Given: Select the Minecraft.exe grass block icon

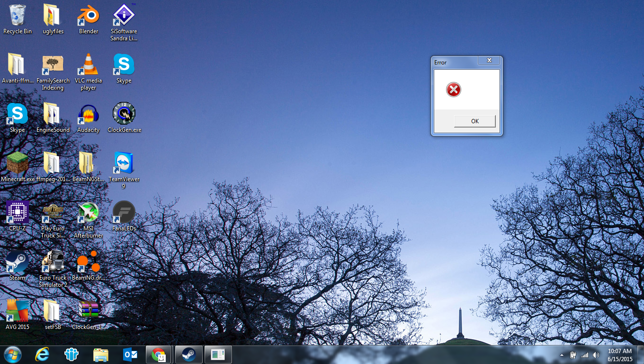Looking at the screenshot, I should click(18, 167).
